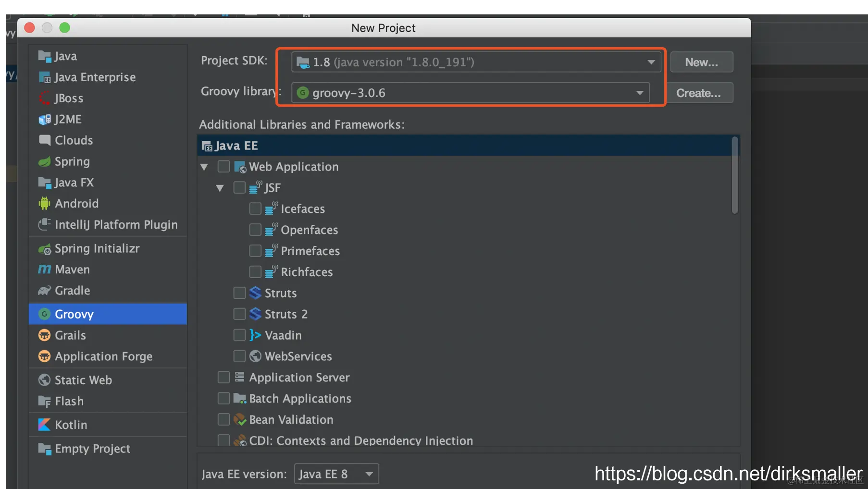Choose Empty Project label
This screenshot has height=489, width=868.
pyautogui.click(x=93, y=449)
